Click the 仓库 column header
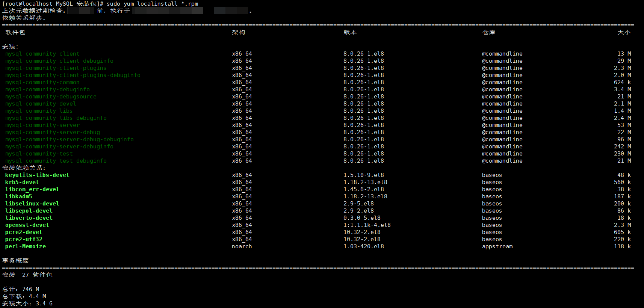 point(489,32)
